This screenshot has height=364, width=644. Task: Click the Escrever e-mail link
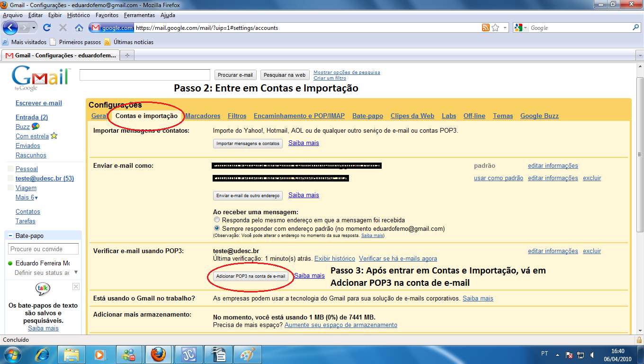39,103
